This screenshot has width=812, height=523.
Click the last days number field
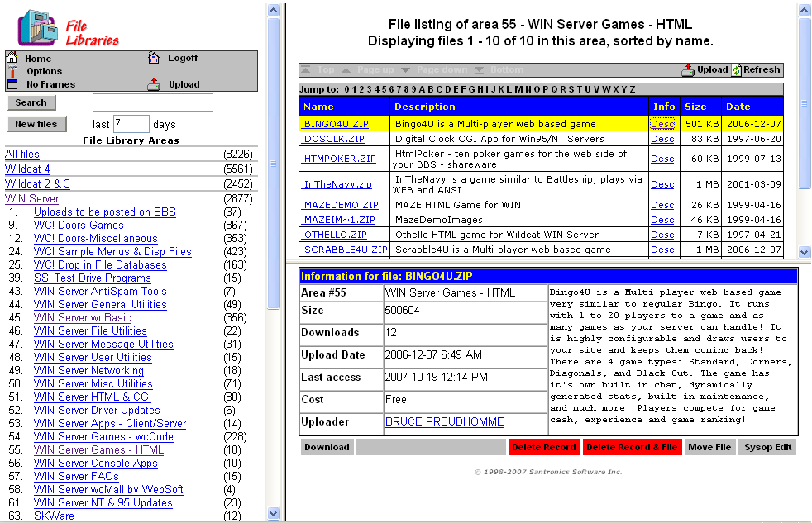click(131, 124)
